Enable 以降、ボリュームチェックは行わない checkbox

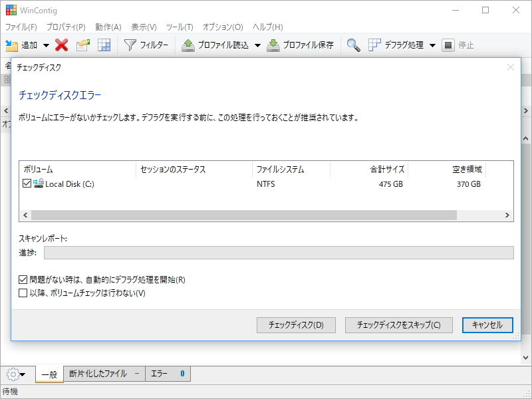click(23, 293)
